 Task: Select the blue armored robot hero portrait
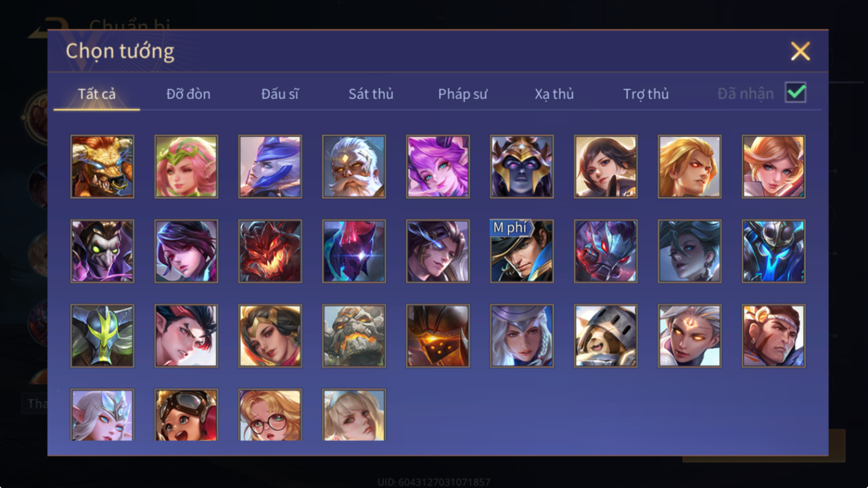pos(773,251)
